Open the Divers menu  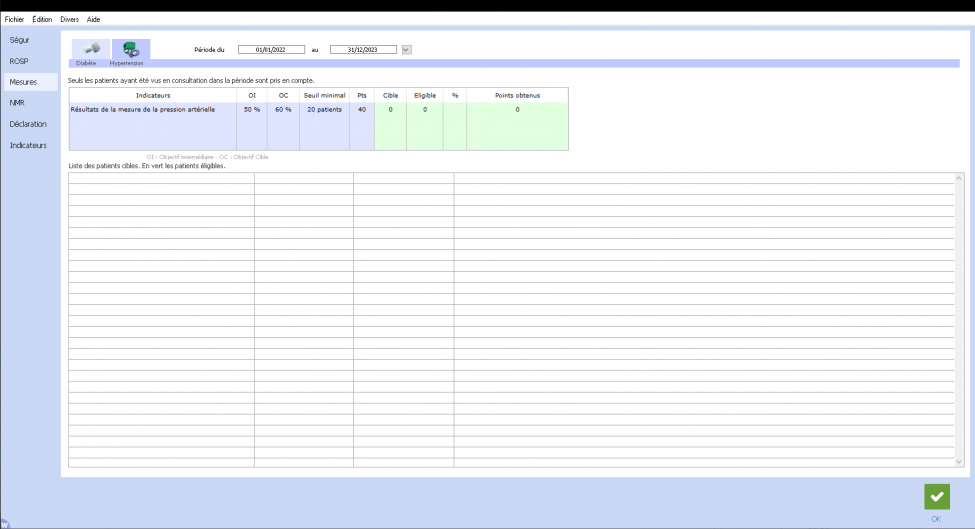point(70,19)
